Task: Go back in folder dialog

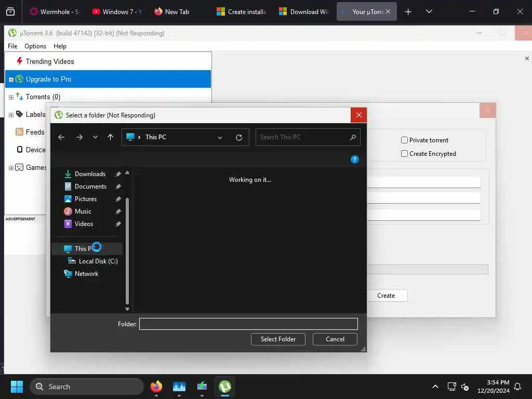Action: (61, 137)
